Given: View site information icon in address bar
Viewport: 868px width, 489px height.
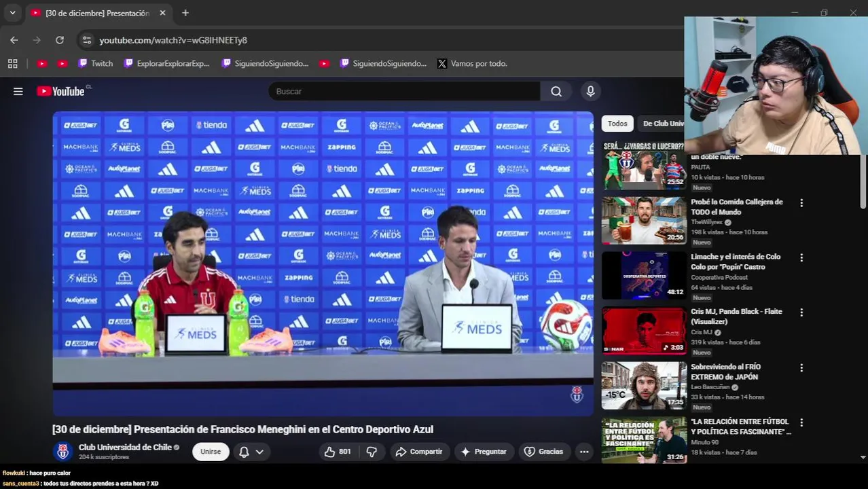Looking at the screenshot, I should [86, 40].
